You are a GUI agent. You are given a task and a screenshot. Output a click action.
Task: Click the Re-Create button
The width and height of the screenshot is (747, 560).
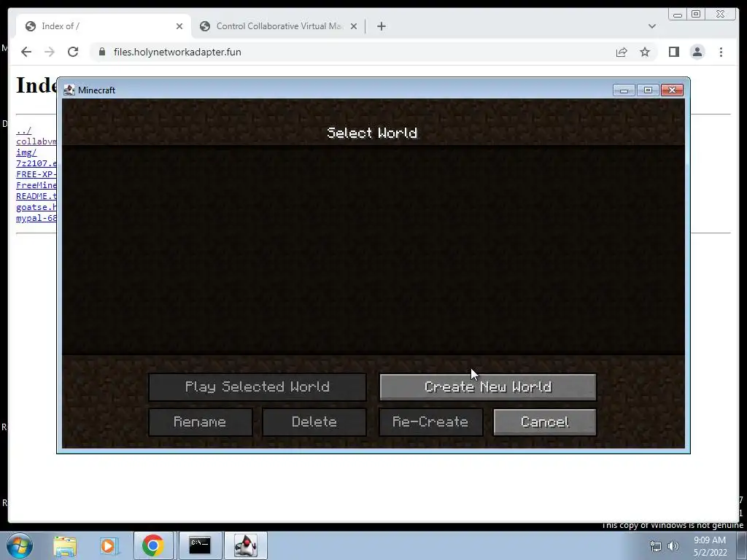[x=430, y=422]
